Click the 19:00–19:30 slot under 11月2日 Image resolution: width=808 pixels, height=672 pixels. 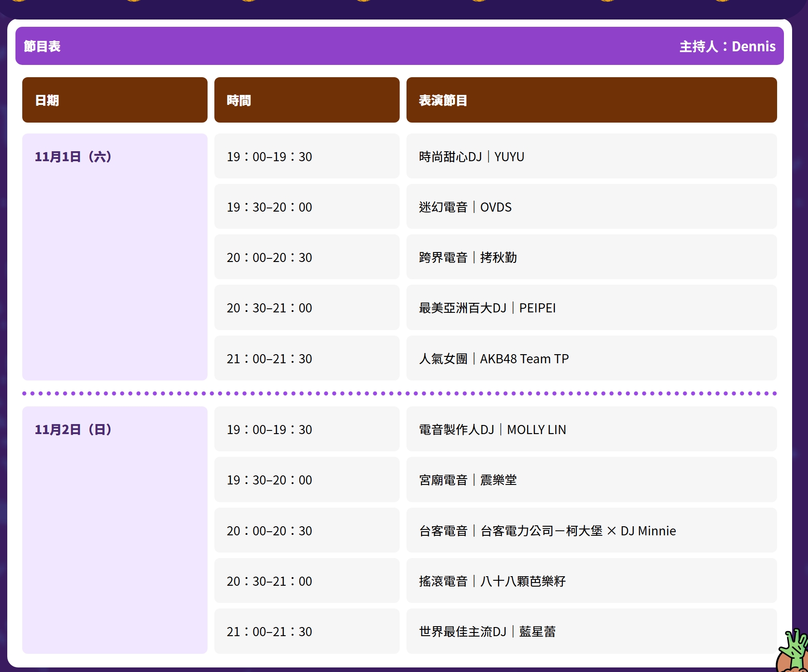click(x=307, y=429)
